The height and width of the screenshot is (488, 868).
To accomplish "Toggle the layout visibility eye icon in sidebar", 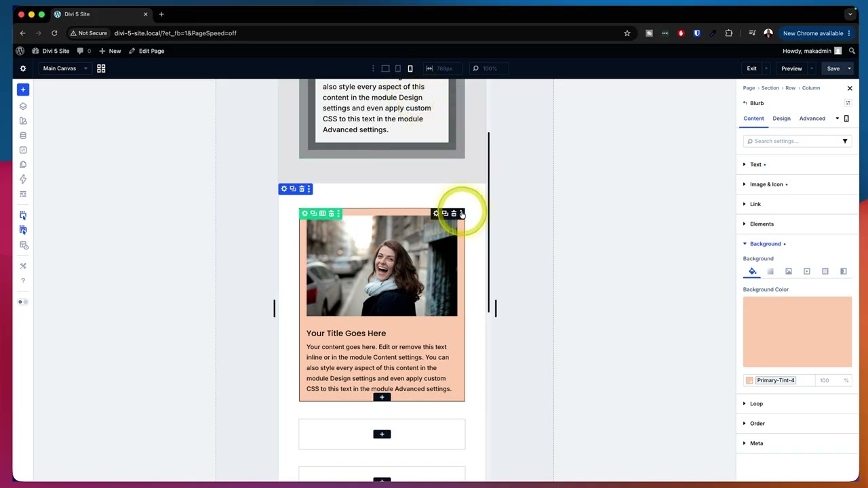I will 24,245.
